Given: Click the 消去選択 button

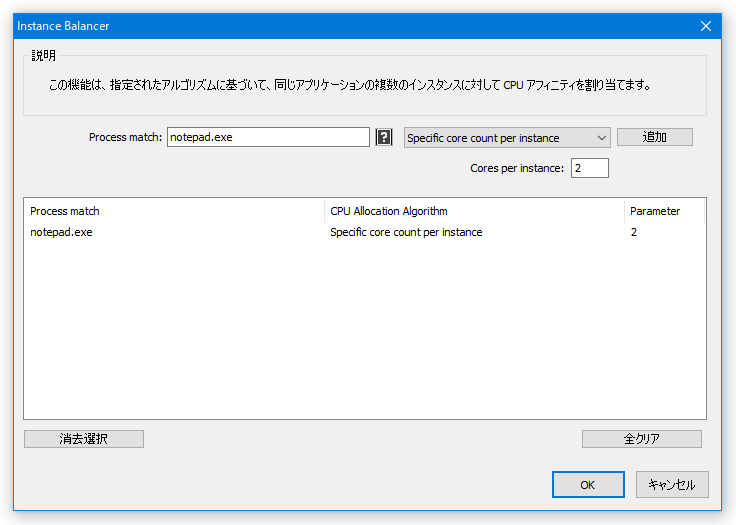Looking at the screenshot, I should 84,439.
